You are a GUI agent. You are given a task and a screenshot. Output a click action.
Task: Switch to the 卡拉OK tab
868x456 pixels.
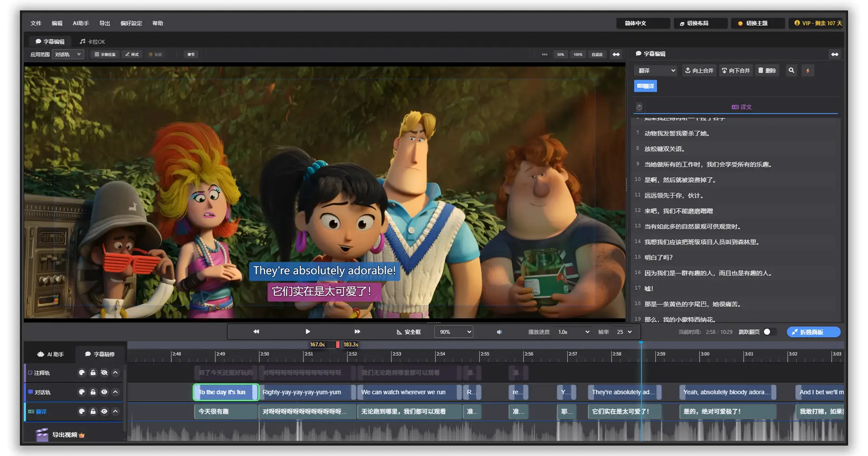(92, 42)
